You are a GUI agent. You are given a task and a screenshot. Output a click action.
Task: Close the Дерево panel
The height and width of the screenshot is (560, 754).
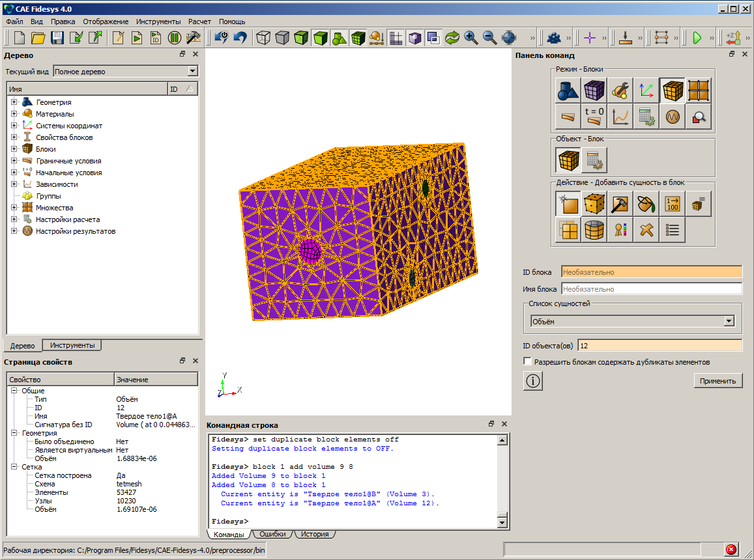(x=196, y=54)
